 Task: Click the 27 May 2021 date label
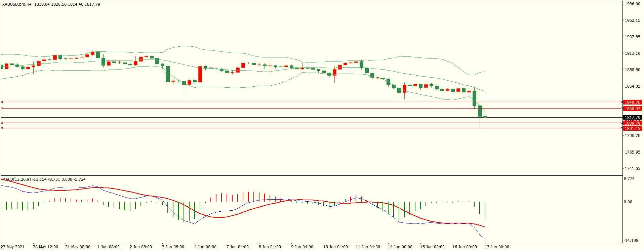click(12, 247)
